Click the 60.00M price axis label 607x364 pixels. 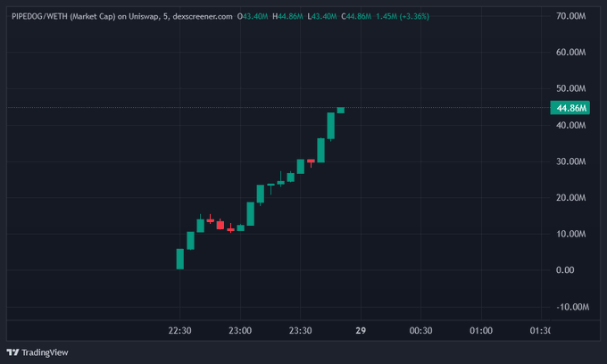click(570, 53)
